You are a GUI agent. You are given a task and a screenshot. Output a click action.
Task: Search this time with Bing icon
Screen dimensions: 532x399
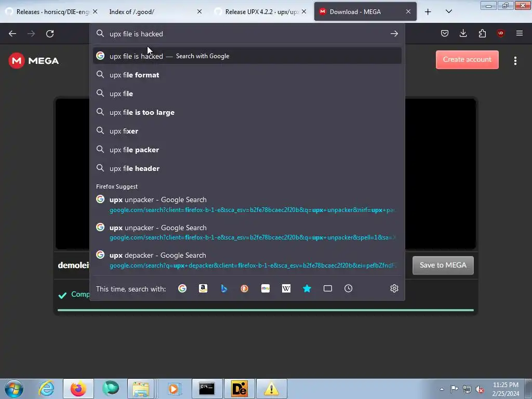[223, 288]
